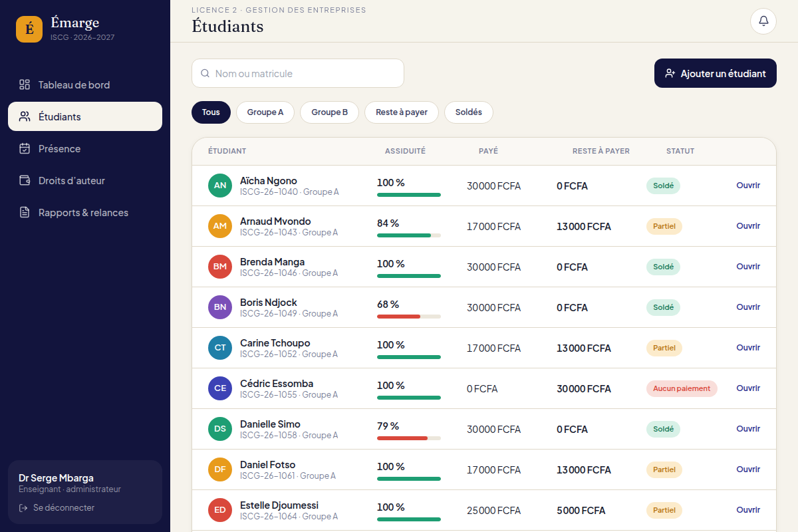Show only Soldés students
This screenshot has width=798, height=532.
469,112
